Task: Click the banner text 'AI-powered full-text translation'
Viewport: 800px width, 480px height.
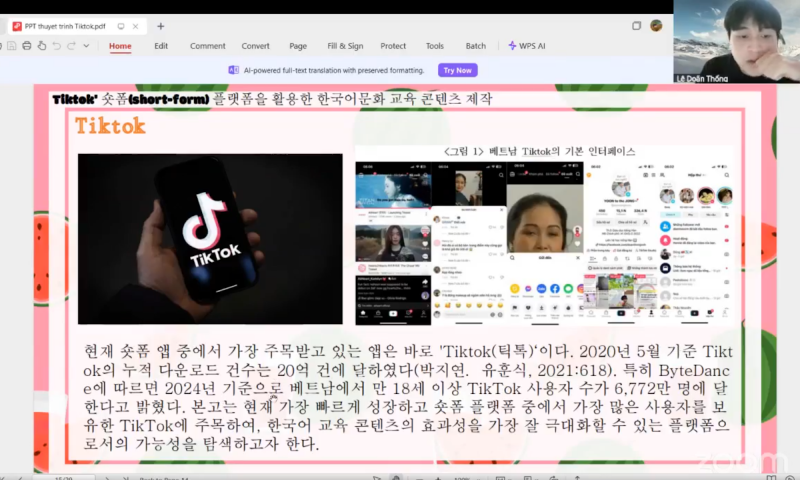Action: pos(334,70)
